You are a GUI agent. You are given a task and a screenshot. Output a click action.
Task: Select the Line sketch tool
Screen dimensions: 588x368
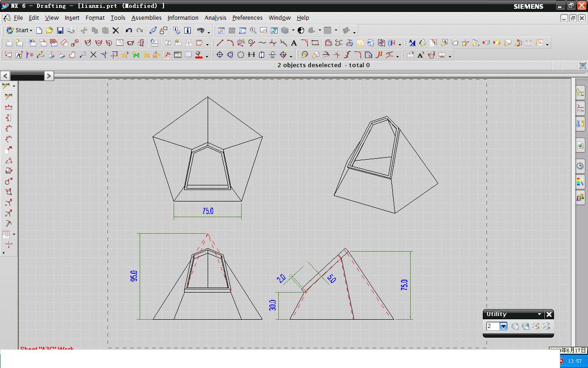pos(220,43)
